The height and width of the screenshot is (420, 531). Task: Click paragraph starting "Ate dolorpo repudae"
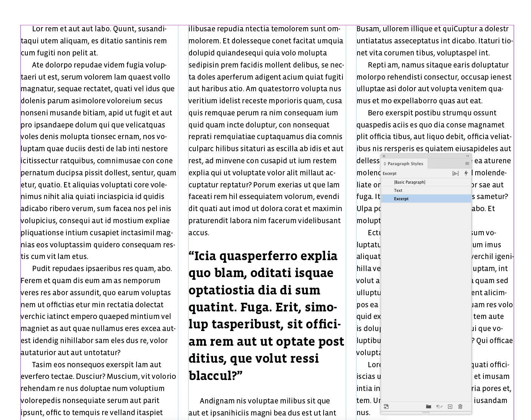click(98, 161)
